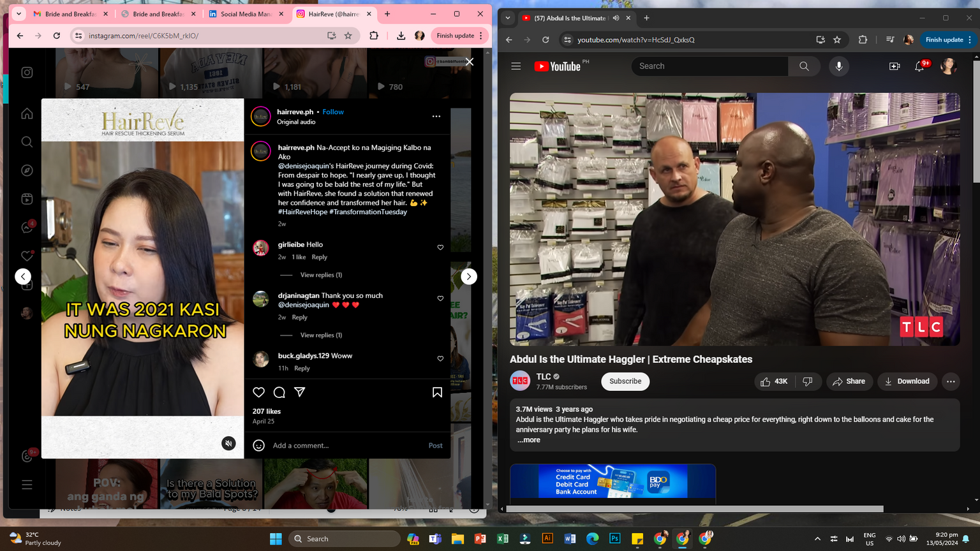The width and height of the screenshot is (980, 551).
Task: Open three-dots options on hairreve.ph post
Action: (436, 116)
